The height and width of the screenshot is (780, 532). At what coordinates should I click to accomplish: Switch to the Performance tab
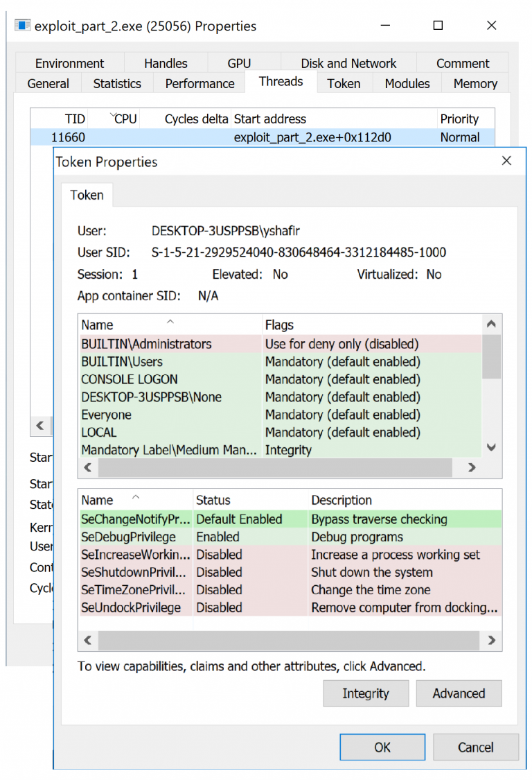pyautogui.click(x=199, y=83)
